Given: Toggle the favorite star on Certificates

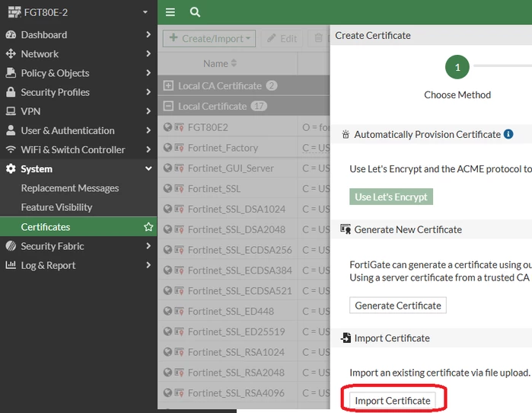Looking at the screenshot, I should 148,226.
